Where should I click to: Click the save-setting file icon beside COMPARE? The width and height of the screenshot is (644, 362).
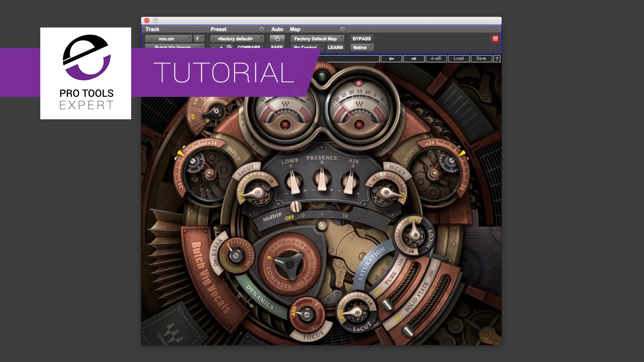pos(228,47)
